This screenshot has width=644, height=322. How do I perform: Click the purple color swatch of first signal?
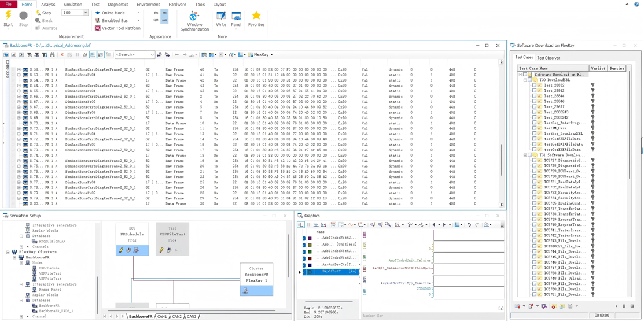tap(310, 238)
